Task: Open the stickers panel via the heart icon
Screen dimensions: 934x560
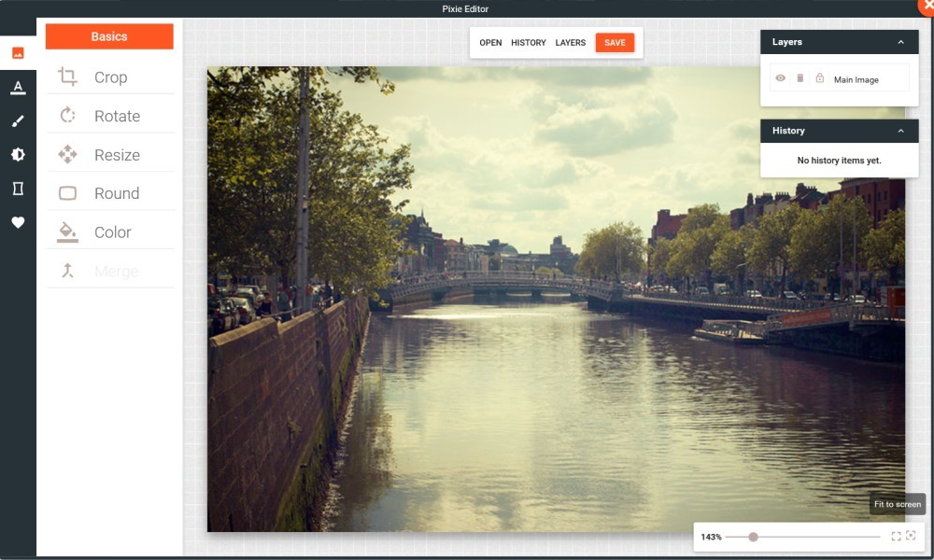Action: tap(18, 222)
